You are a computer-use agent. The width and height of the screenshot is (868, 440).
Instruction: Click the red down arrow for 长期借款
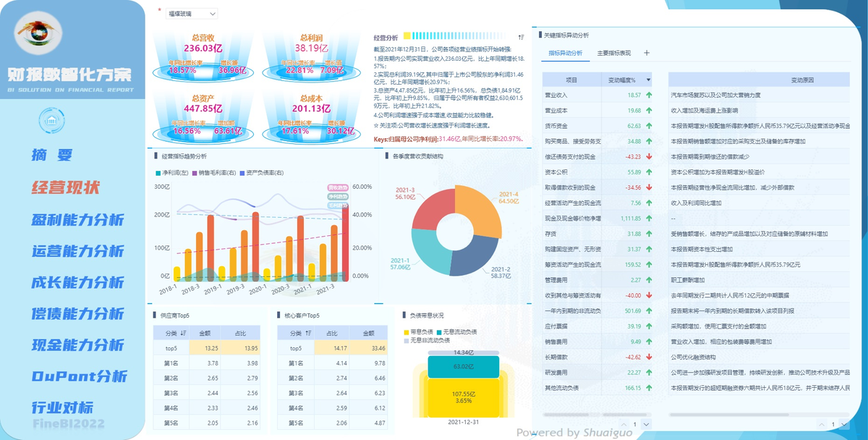pyautogui.click(x=649, y=357)
